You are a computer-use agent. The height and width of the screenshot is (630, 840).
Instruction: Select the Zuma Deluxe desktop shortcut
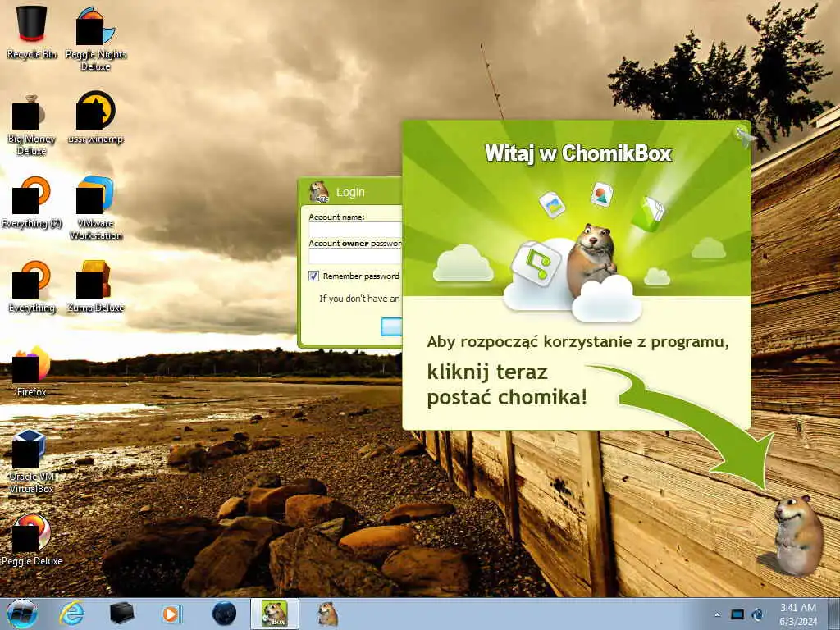click(x=95, y=286)
